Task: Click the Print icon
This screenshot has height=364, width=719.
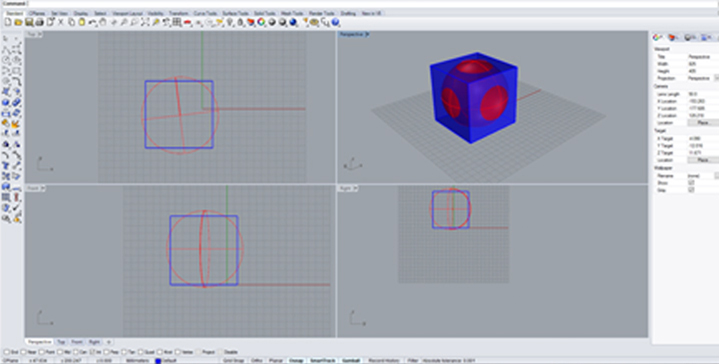Action: pyautogui.click(x=39, y=22)
